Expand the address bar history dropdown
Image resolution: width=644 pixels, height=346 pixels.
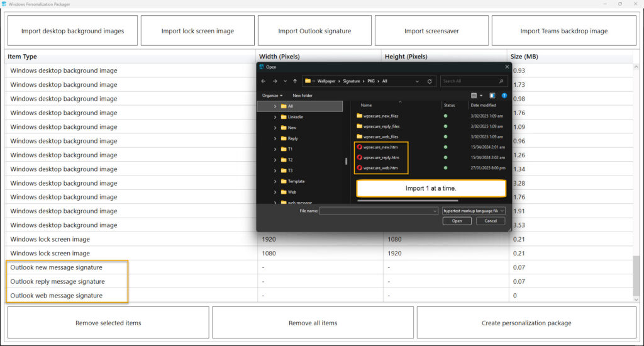click(418, 81)
